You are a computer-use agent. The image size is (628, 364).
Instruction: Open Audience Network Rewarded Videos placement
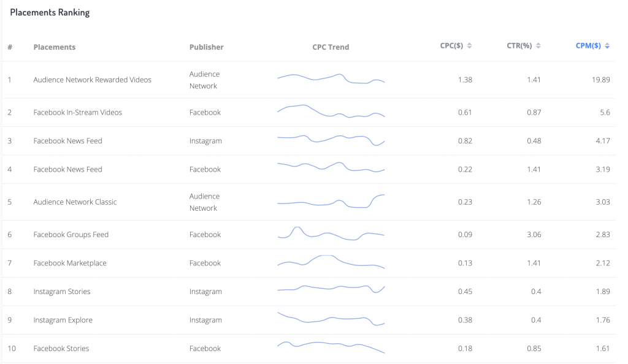pyautogui.click(x=93, y=80)
